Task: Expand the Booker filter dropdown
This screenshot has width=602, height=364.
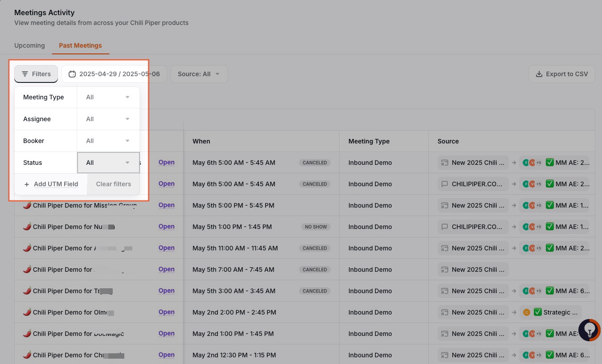Action: coord(108,141)
